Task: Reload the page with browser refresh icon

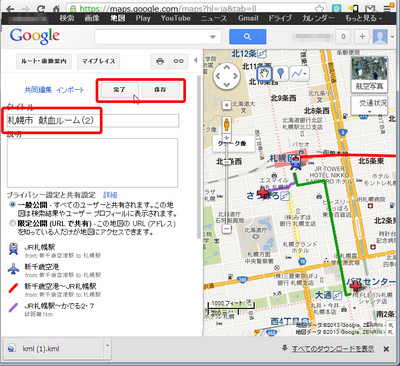Action: tap(41, 8)
